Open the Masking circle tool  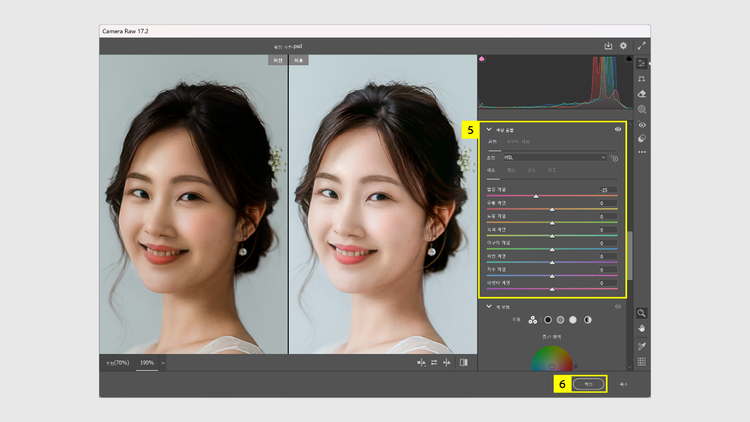(641, 109)
